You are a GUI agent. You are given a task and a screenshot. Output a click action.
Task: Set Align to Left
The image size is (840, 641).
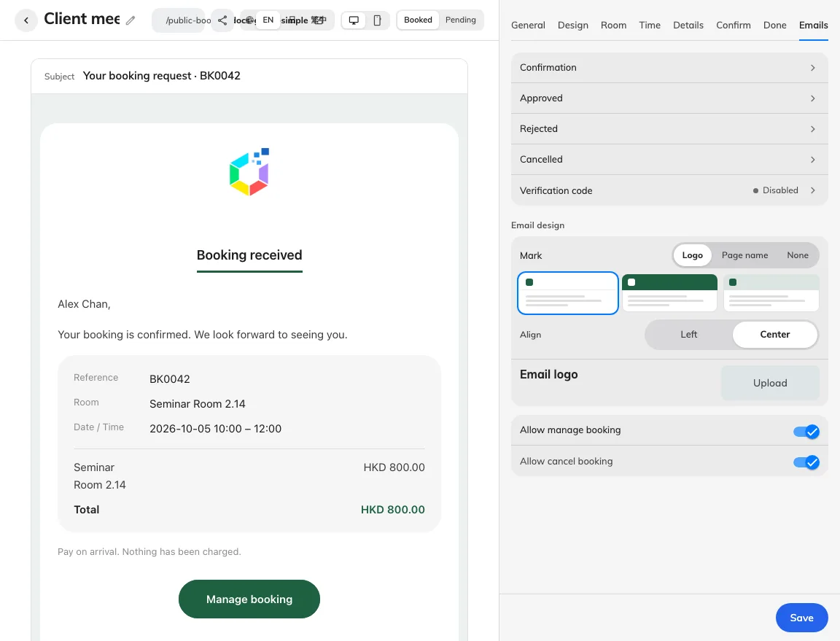(x=689, y=335)
